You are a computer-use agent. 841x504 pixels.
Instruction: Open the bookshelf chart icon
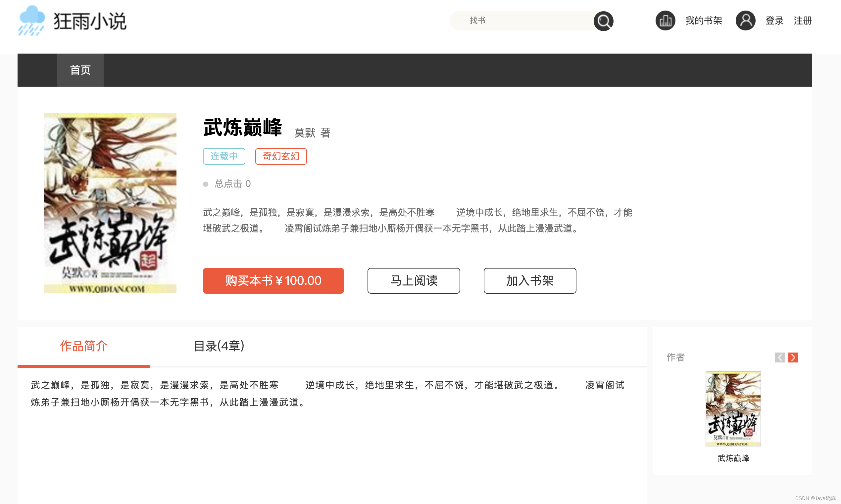tap(665, 21)
